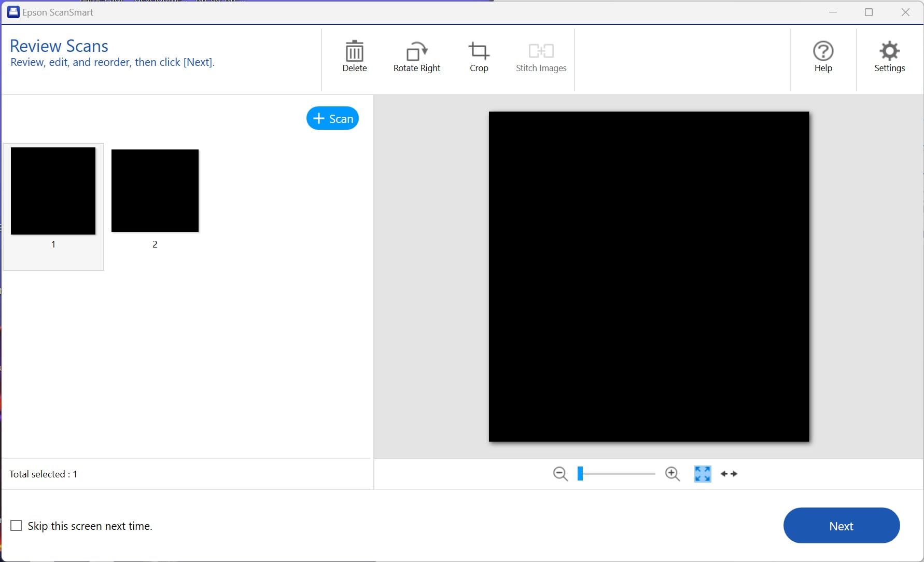924x562 pixels.
Task: Select scan thumbnail number 2
Action: (x=155, y=190)
